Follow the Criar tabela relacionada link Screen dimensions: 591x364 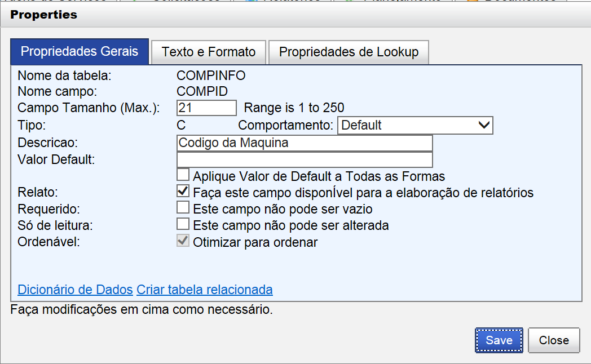pos(204,290)
